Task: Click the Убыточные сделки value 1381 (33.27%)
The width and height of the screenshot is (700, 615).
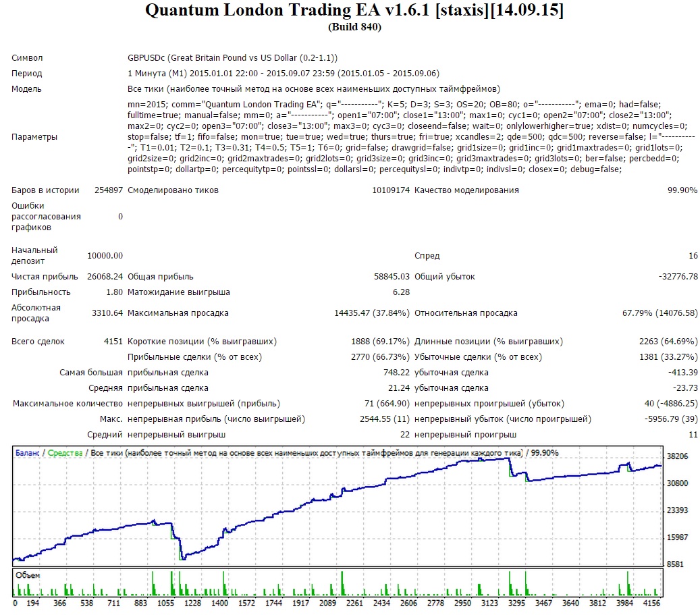Action: [668, 357]
